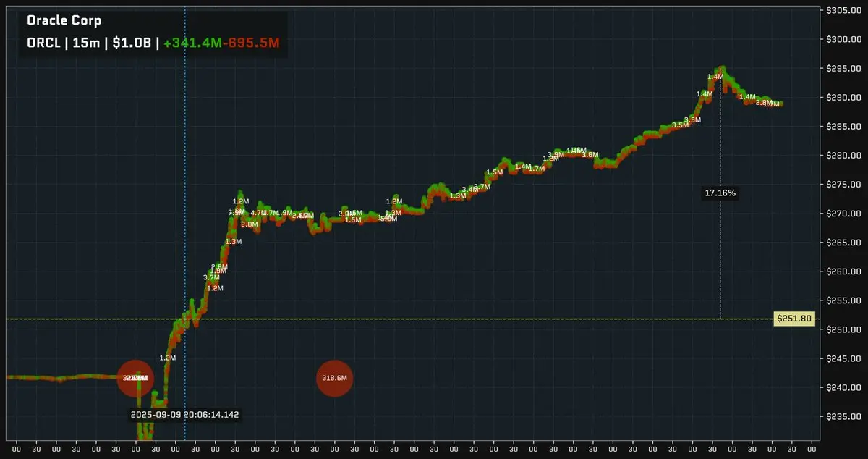This screenshot has height=459, width=868.
Task: Click the Oracle Corp chart title
Action: 64,21
